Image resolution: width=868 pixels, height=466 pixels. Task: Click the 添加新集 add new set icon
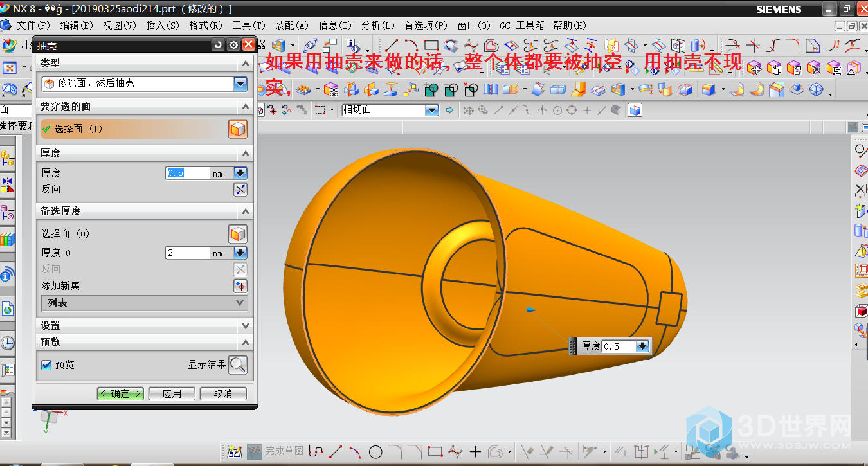(240, 285)
